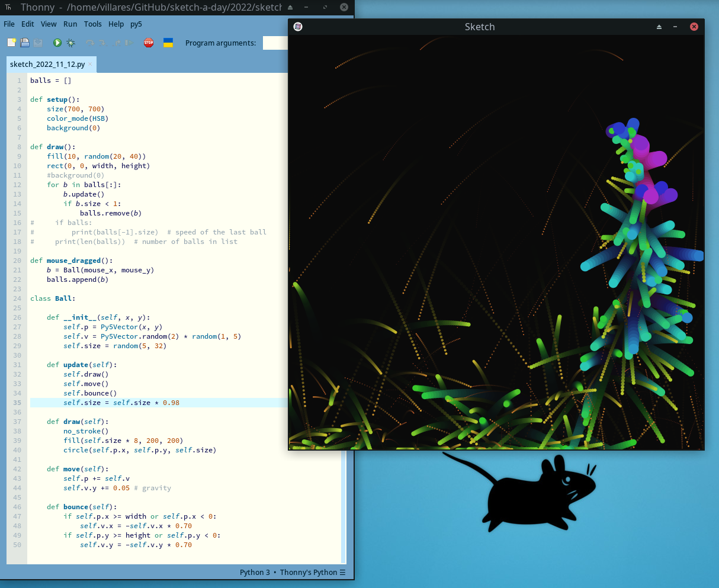
Task: Open the py5 menu
Action: [x=136, y=24]
